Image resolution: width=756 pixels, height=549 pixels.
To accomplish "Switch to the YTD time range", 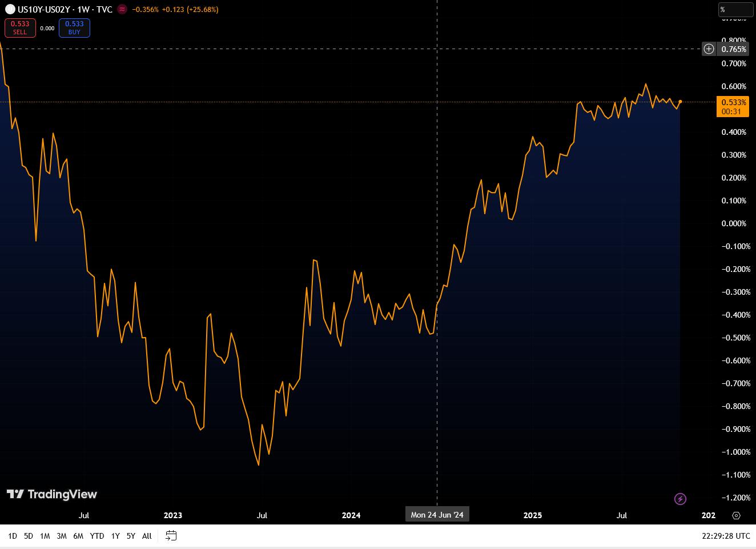I will click(x=97, y=536).
